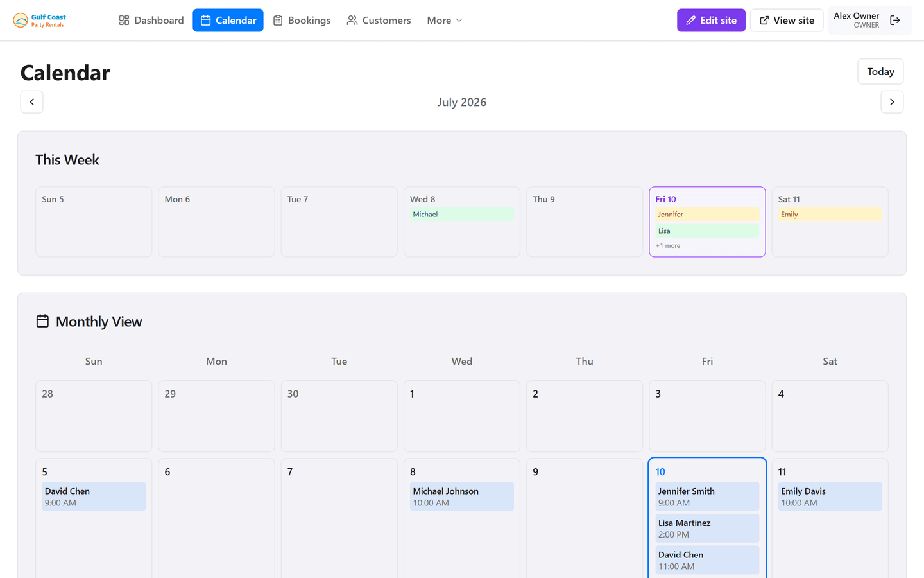
Task: Click the Gulf Coast Party Rentals logo
Action: point(40,21)
